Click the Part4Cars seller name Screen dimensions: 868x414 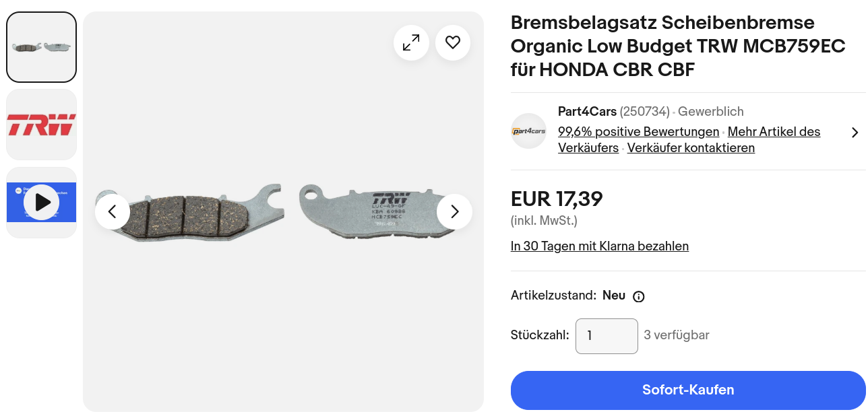(x=587, y=112)
